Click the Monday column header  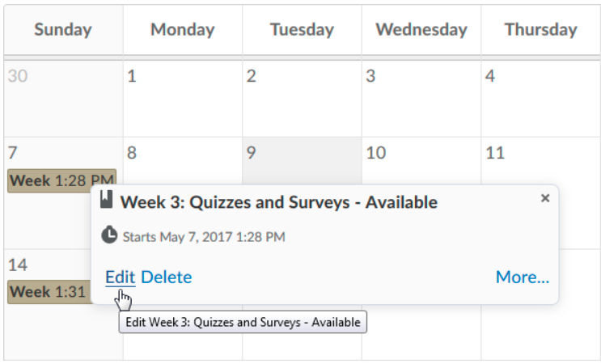click(183, 30)
